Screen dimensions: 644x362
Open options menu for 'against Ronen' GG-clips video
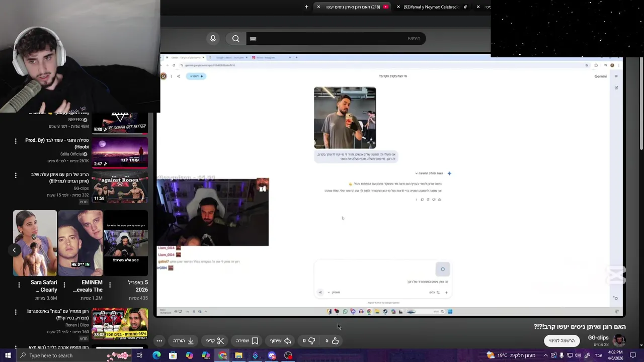[x=16, y=175]
